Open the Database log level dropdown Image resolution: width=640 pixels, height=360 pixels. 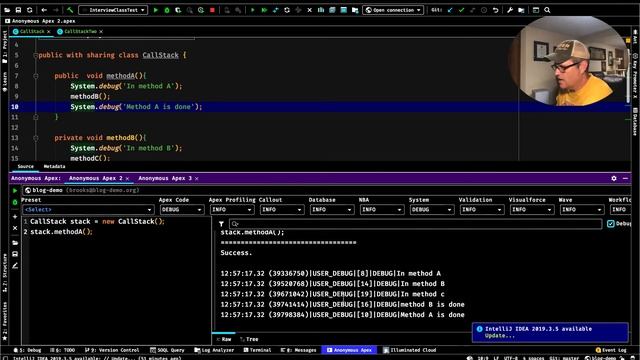click(x=331, y=209)
